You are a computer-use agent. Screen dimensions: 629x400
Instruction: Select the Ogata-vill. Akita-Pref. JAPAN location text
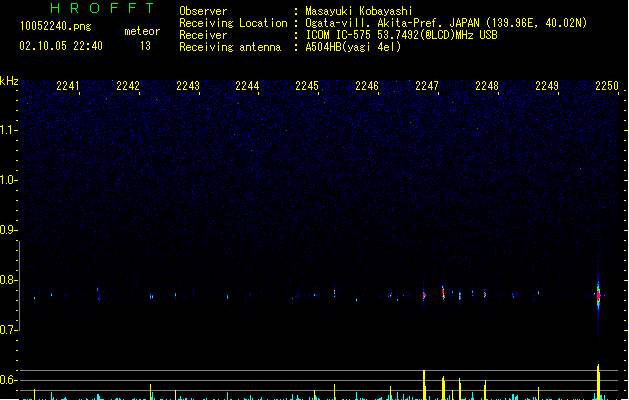[446, 23]
